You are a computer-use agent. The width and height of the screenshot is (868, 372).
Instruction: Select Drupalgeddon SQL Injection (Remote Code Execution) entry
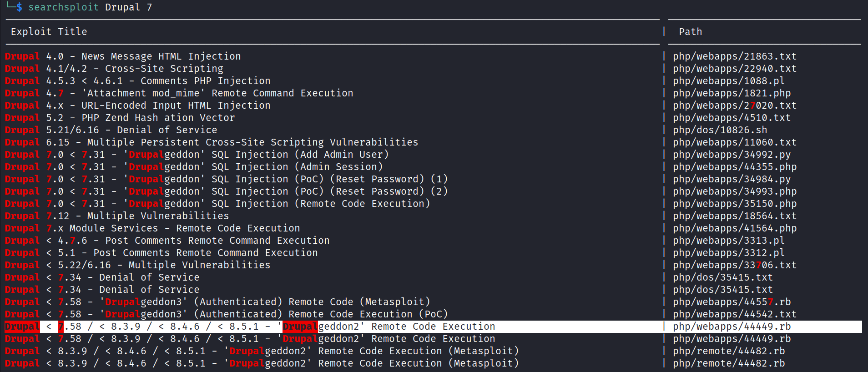click(217, 204)
